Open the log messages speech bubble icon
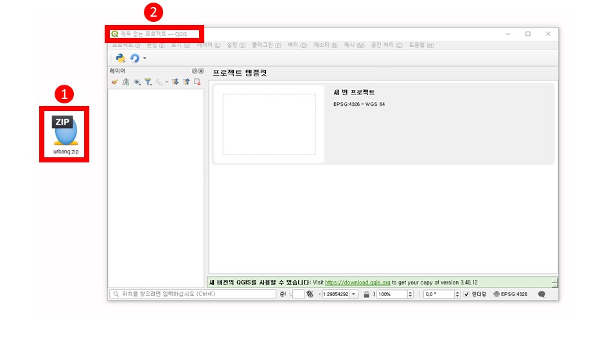 pyautogui.click(x=541, y=294)
